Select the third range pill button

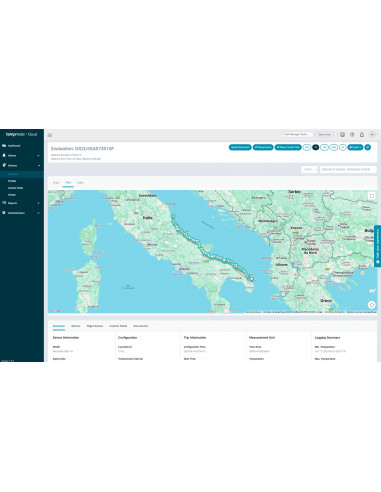click(x=324, y=147)
